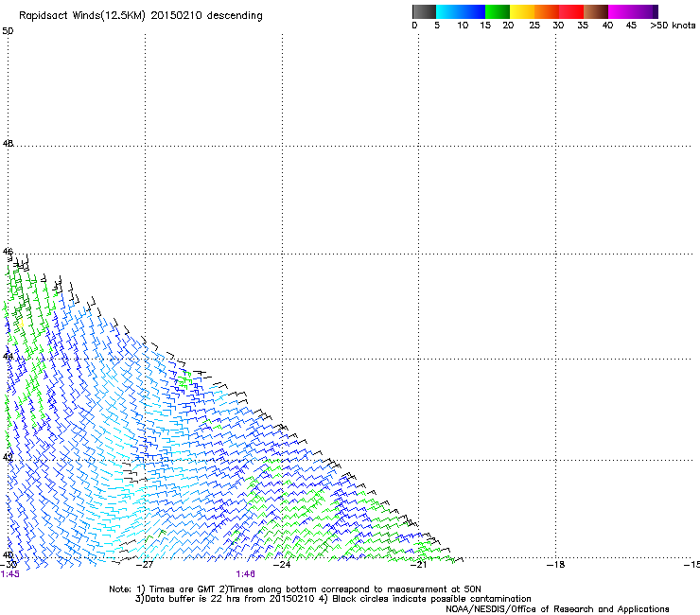Viewport: 700px width, 615px height.
Task: Click the magenta-purple 40-50 knots color band
Action: click(x=633, y=11)
